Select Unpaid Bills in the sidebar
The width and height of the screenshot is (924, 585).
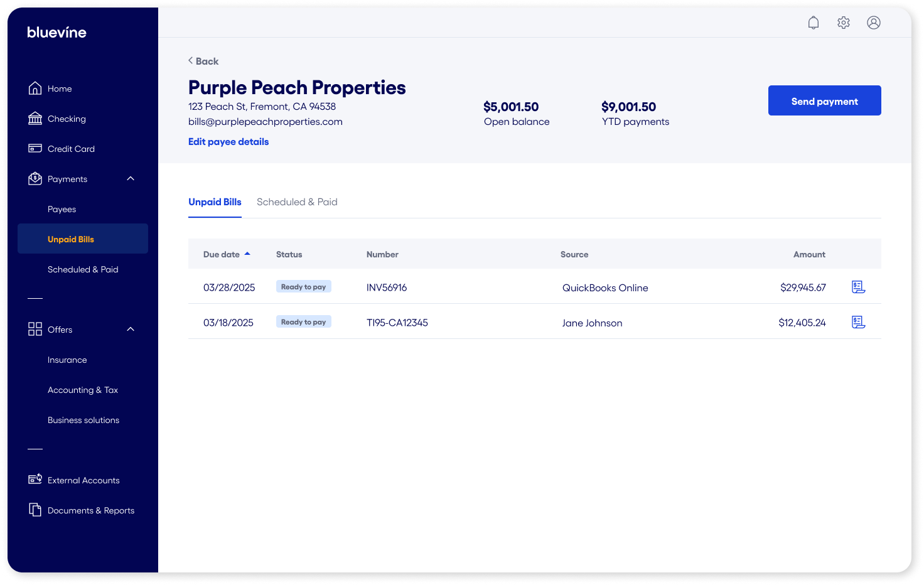[71, 239]
